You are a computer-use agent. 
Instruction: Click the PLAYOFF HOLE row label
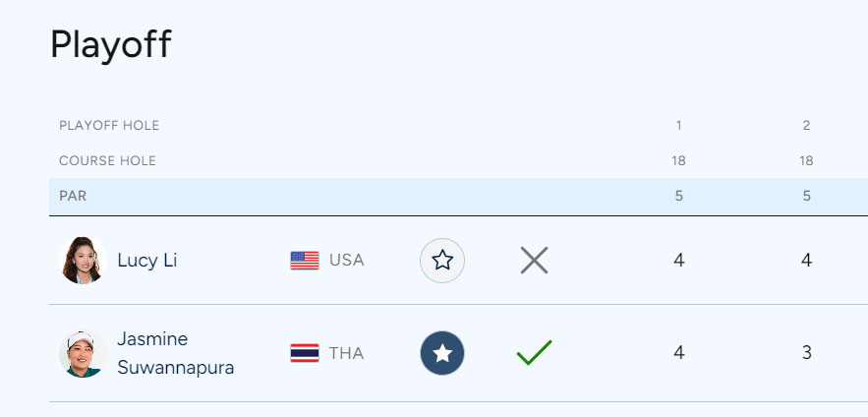[x=109, y=126]
